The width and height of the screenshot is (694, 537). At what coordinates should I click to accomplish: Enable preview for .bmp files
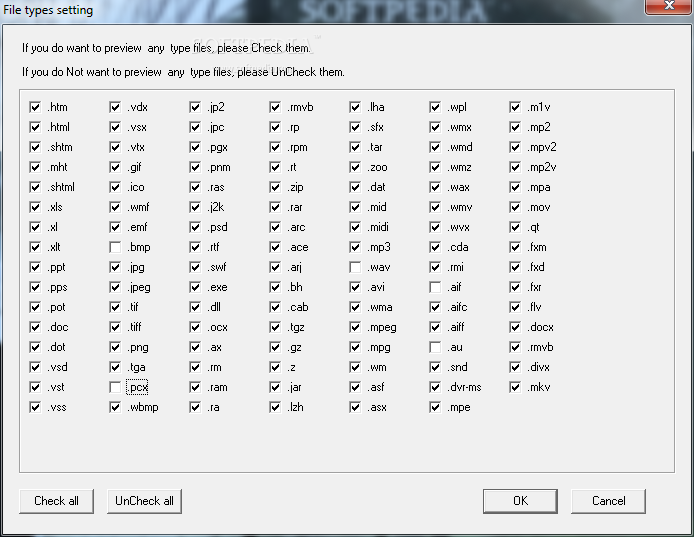115,247
